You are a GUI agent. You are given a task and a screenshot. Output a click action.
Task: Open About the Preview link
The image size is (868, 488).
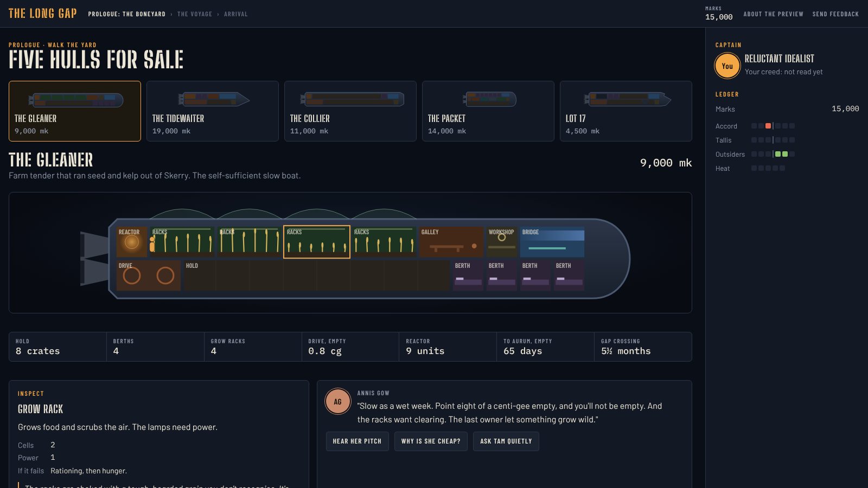[773, 14]
